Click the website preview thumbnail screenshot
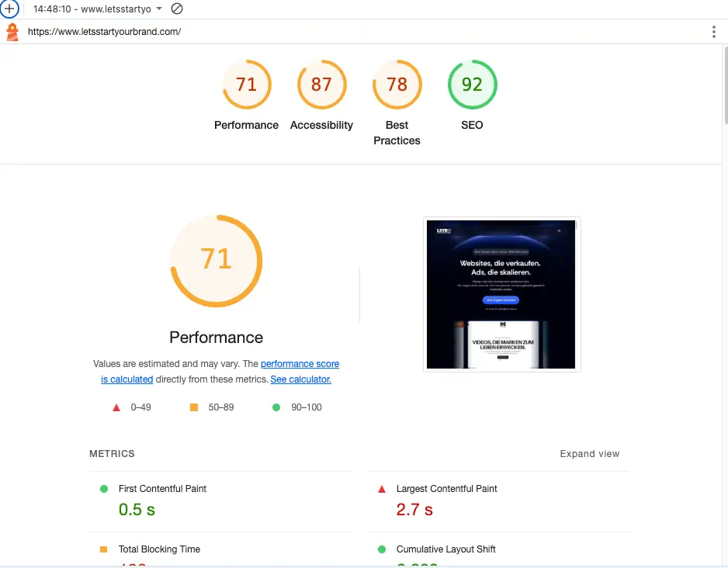Image resolution: width=728 pixels, height=568 pixels. [x=501, y=293]
